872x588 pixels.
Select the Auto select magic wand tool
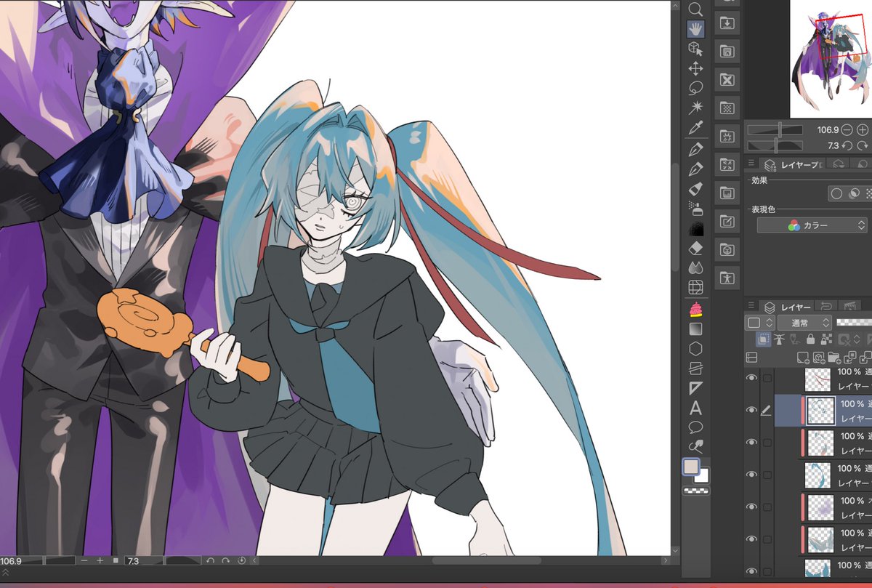[695, 108]
